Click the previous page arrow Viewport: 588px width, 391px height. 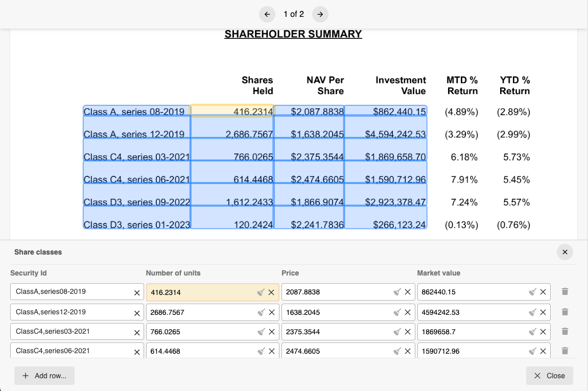pos(267,14)
